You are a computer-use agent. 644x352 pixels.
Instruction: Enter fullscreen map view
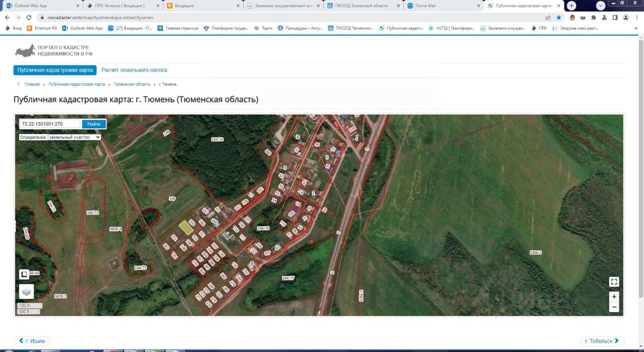point(614,282)
